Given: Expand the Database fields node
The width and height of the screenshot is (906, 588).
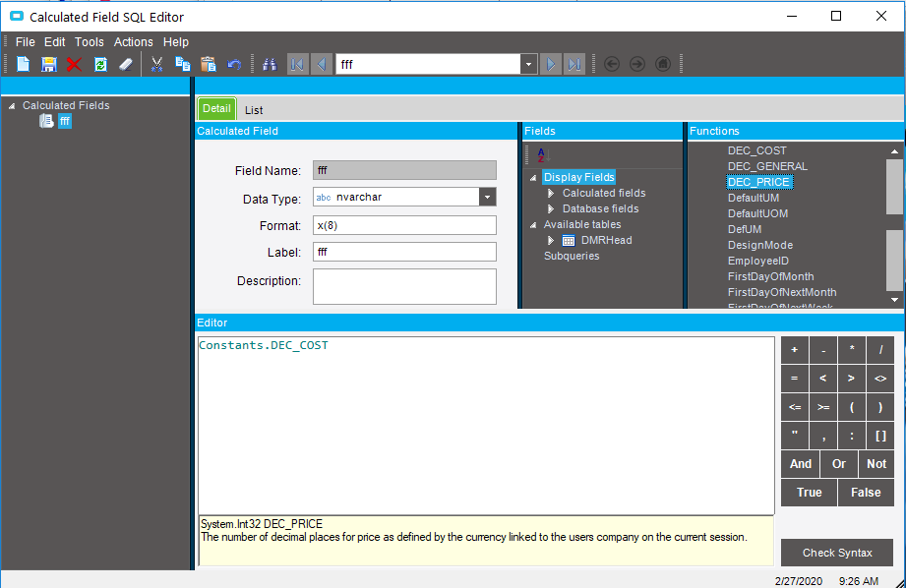Looking at the screenshot, I should (551, 208).
